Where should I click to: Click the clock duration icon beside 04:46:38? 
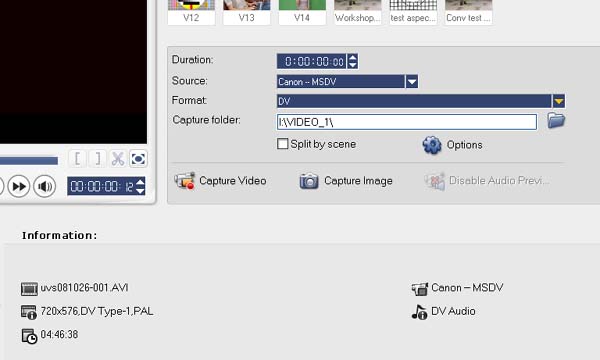(x=29, y=336)
